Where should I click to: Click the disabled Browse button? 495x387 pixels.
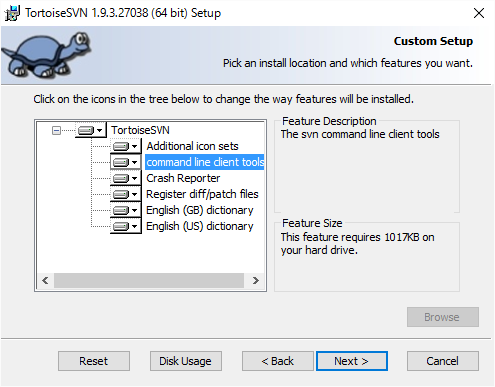(443, 317)
